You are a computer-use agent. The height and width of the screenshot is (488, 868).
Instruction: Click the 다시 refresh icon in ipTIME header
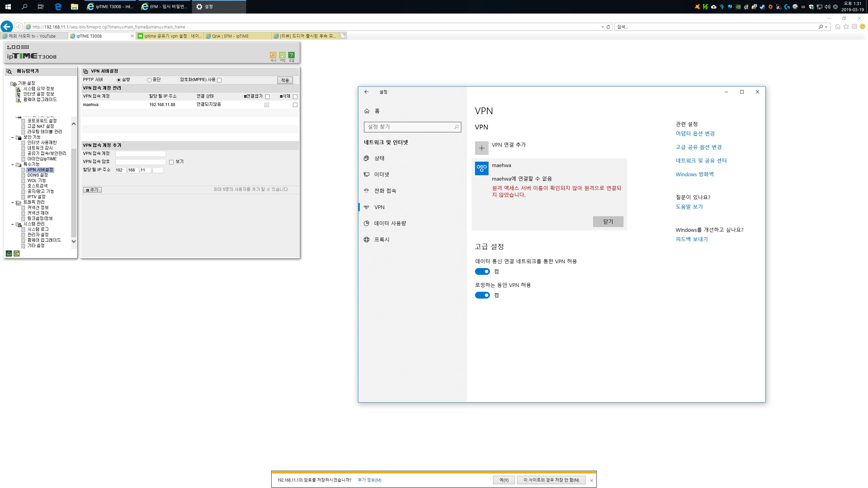(x=273, y=55)
